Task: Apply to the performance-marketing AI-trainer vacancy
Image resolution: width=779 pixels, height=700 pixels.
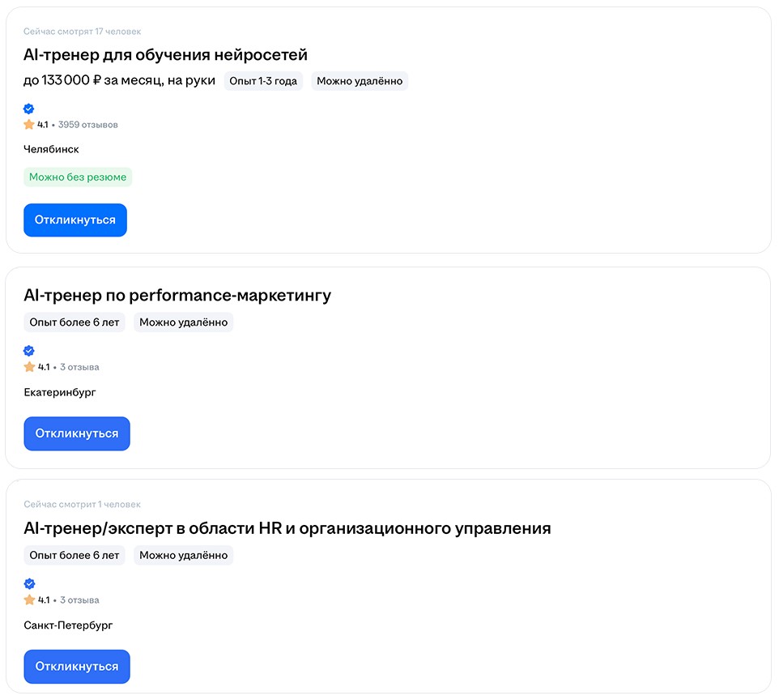Action: (77, 433)
